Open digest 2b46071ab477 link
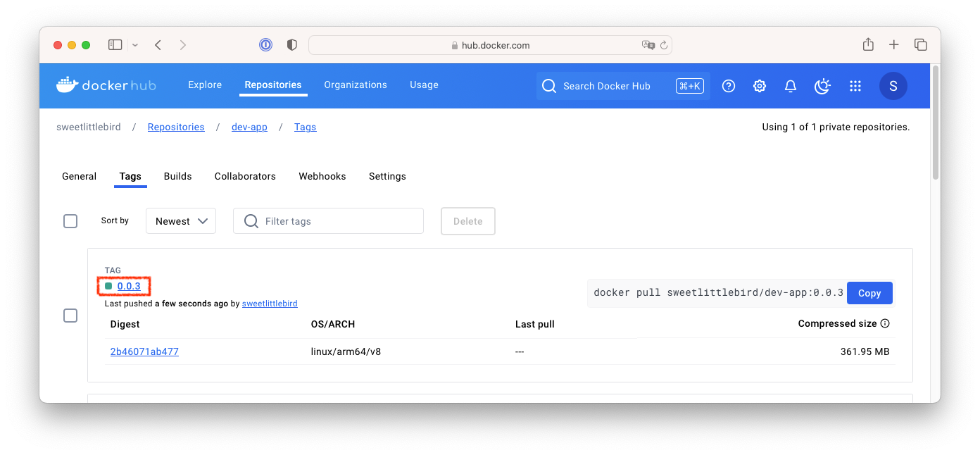Viewport: 980px width, 455px height. (144, 351)
